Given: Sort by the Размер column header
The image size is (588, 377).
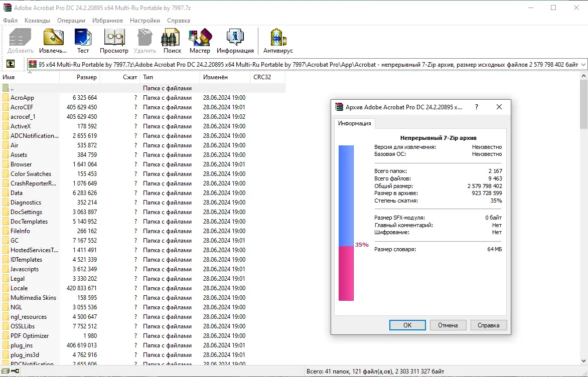Looking at the screenshot, I should [79, 77].
